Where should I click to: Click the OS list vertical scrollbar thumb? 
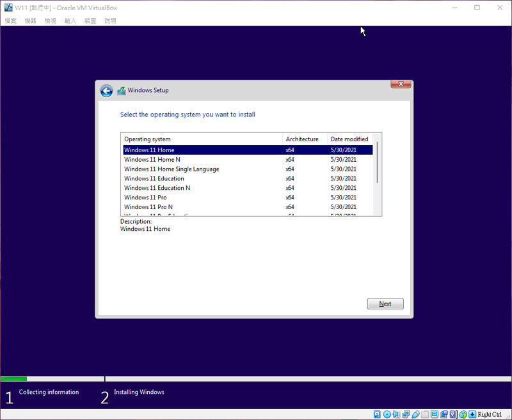tap(377, 162)
